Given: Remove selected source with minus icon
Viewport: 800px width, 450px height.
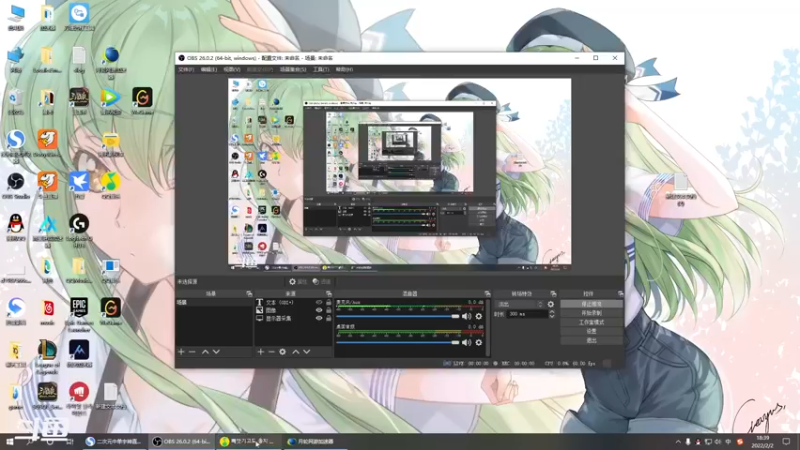Looking at the screenshot, I should click(x=271, y=352).
